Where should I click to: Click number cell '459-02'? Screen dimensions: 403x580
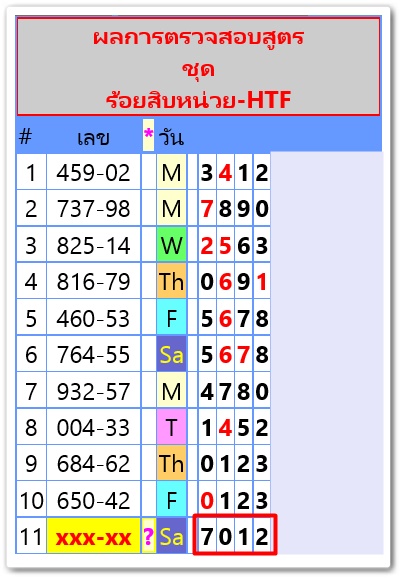[x=93, y=172]
